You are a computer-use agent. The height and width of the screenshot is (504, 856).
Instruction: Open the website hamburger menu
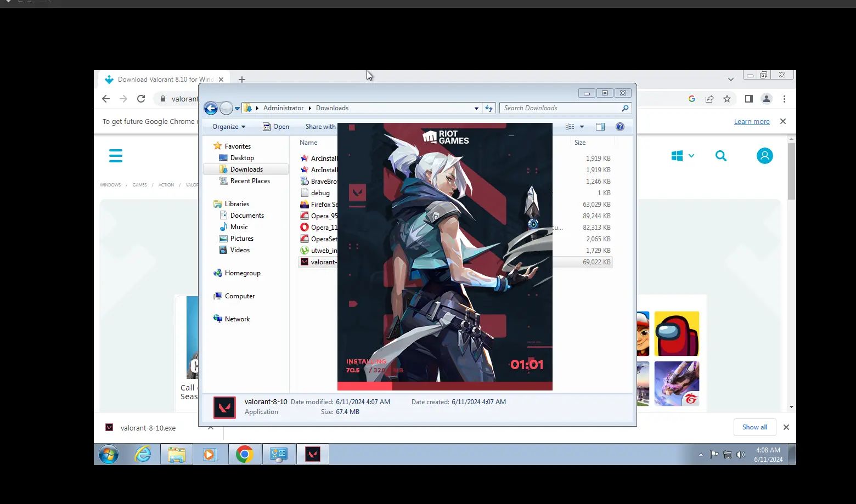pos(116,156)
